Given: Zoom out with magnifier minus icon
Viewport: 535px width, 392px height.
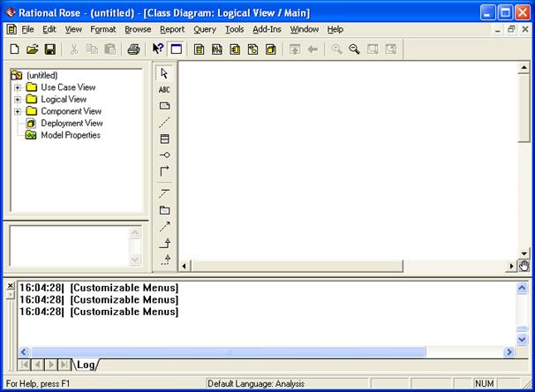Looking at the screenshot, I should pyautogui.click(x=355, y=49).
